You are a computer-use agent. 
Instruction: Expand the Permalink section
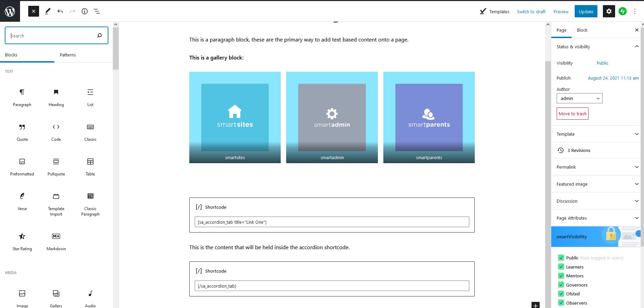pos(596,167)
